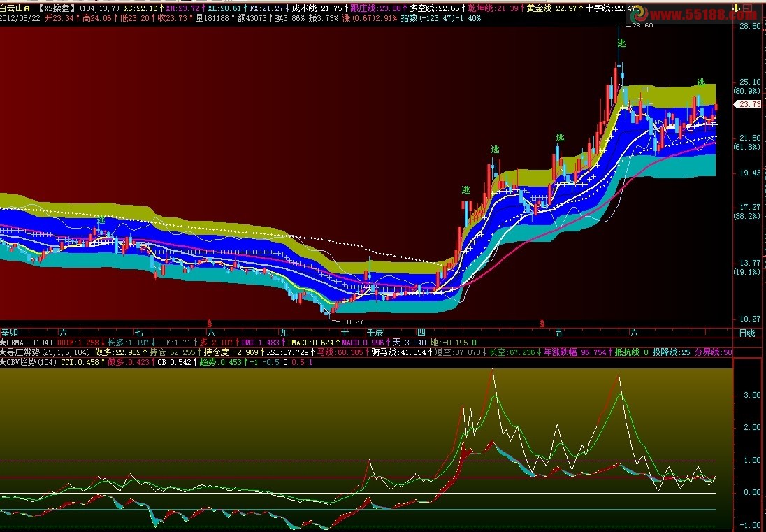Viewport: 766px width, 532px height.
Task: Click the 九 month marker
Action: (x=283, y=333)
